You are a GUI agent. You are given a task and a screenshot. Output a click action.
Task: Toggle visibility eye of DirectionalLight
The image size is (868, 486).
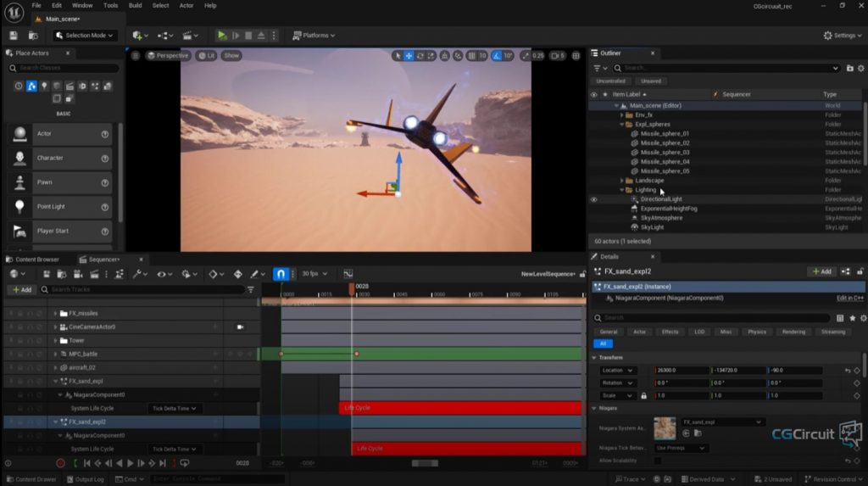(x=594, y=199)
